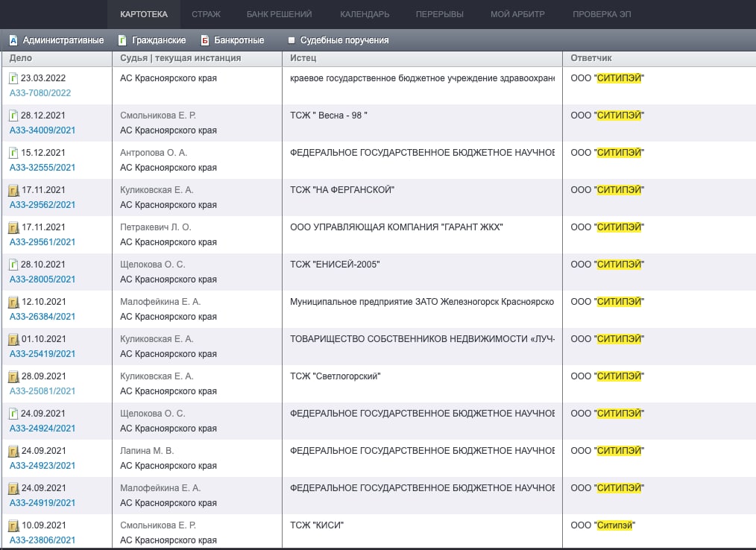Screen dimensions: 756x550
Task: Click the case-type icon next to 12.10.2021
Action: [13, 302]
